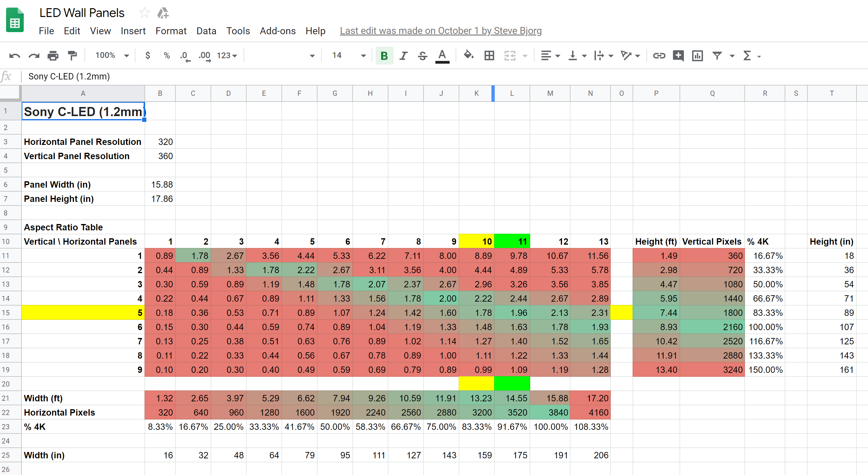Open the Add-ons menu
Image resolution: width=868 pixels, height=475 pixels.
tap(277, 31)
